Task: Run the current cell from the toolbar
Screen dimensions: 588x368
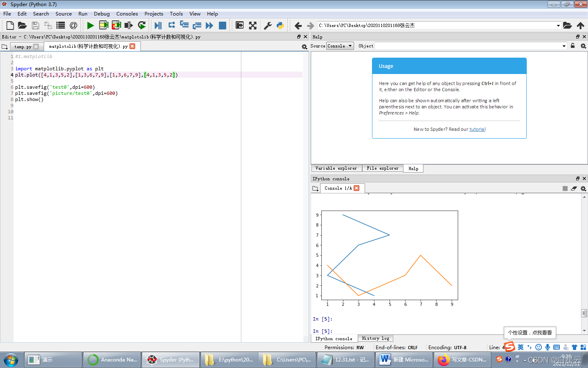Action: pos(103,25)
